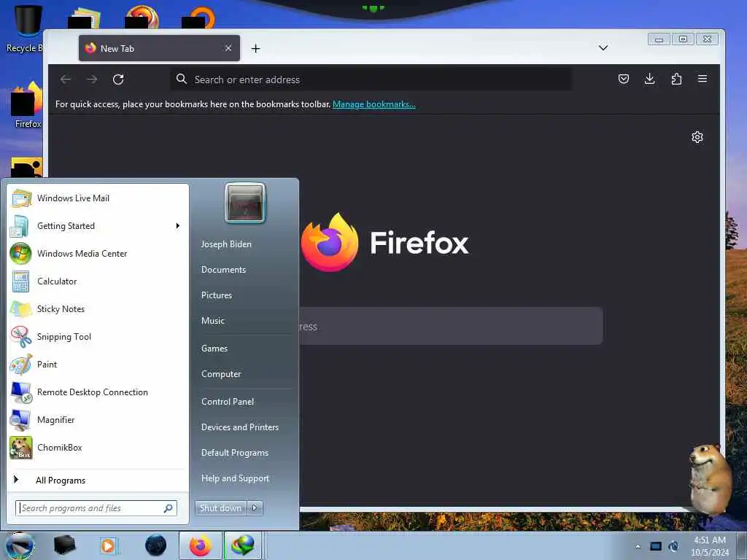Image resolution: width=747 pixels, height=560 pixels.
Task: Launch the Snipping Tool
Action: click(x=98, y=337)
